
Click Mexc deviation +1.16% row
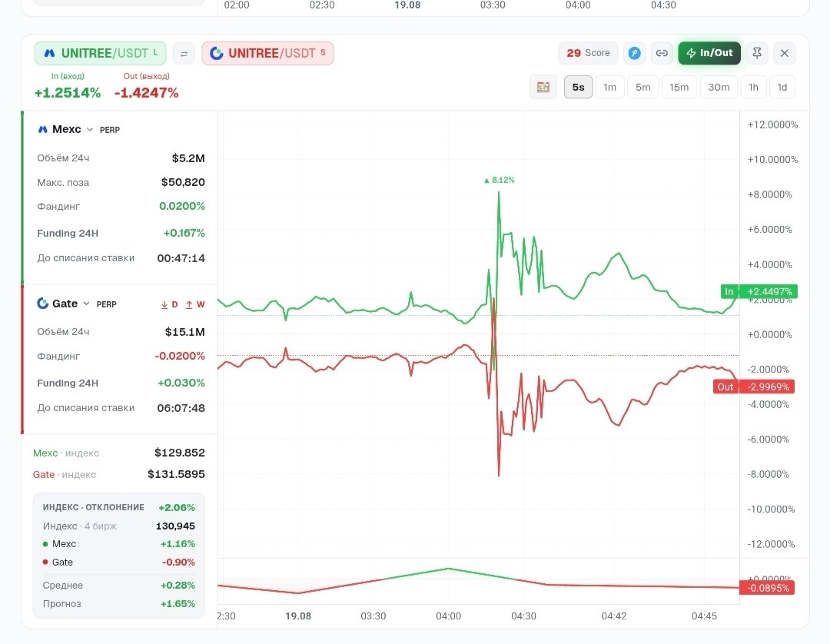(x=118, y=544)
